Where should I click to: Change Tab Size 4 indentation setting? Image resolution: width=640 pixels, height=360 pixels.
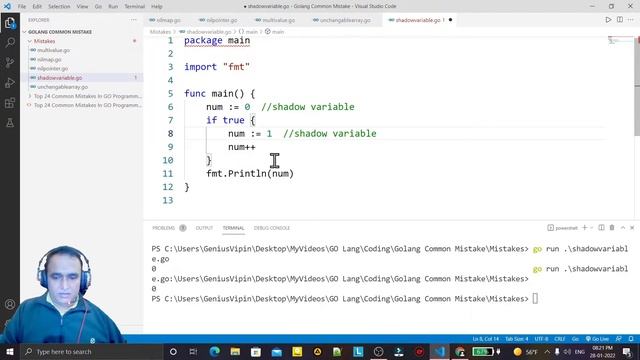pos(517,339)
